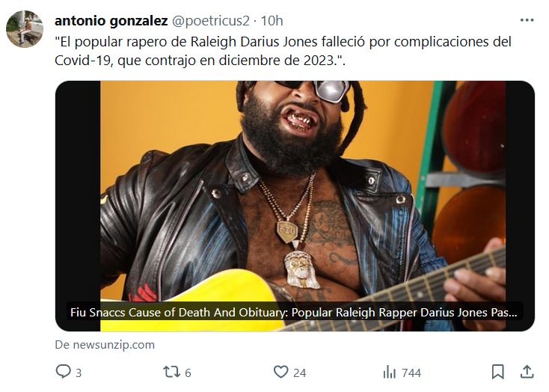Click the retweet count 6

pos(188,373)
